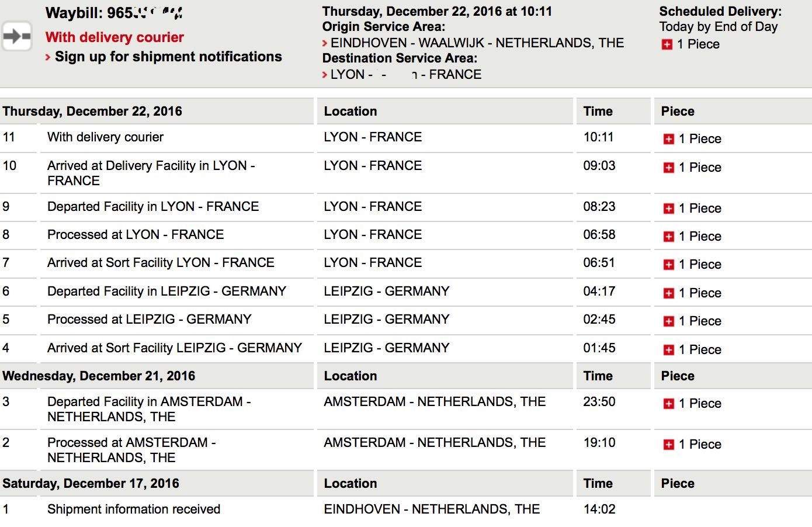The height and width of the screenshot is (527, 812).
Task: Select the Thursday, December 22, 2016 header
Action: (92, 111)
